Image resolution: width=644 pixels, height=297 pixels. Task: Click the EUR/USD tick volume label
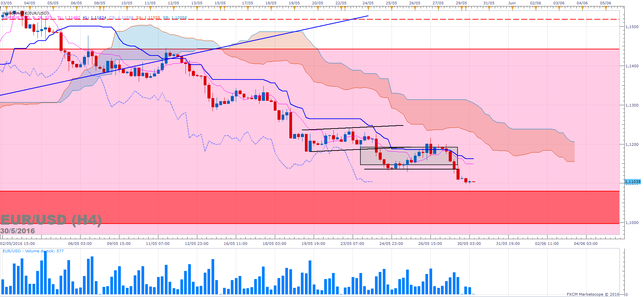pos(33,251)
